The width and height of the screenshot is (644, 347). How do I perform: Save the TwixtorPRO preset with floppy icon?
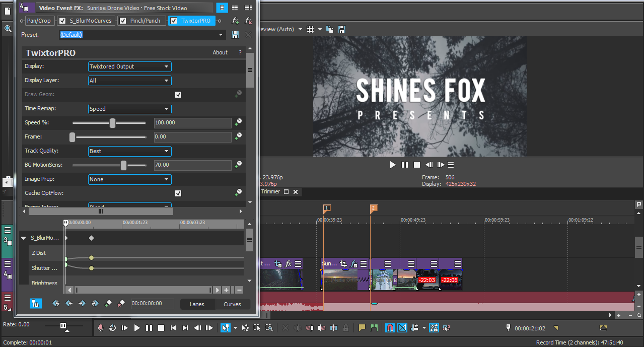[x=235, y=34]
